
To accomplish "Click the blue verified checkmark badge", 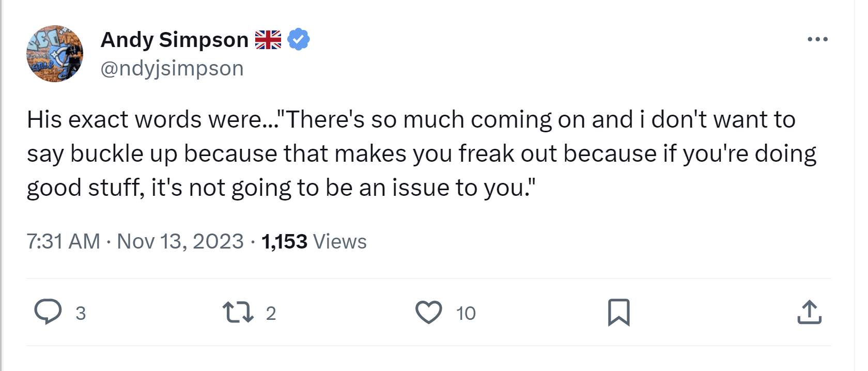I will 298,40.
